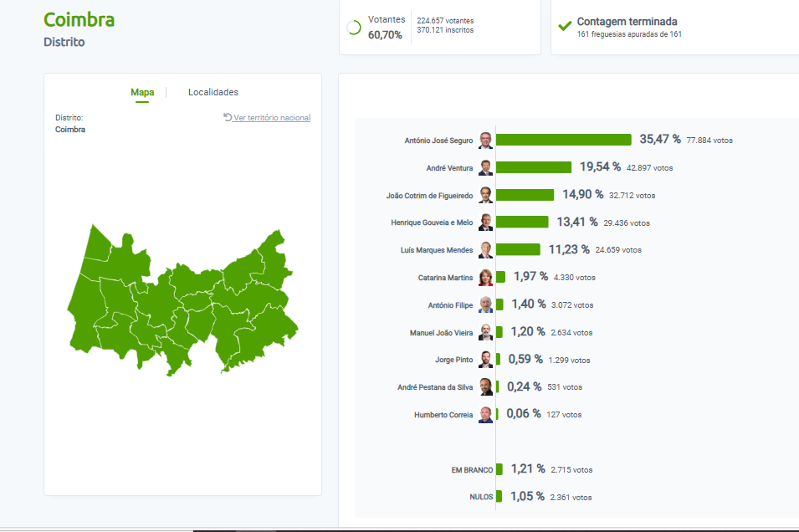Click the green bar for António José Seguro
The image size is (799, 532).
[x=564, y=140]
